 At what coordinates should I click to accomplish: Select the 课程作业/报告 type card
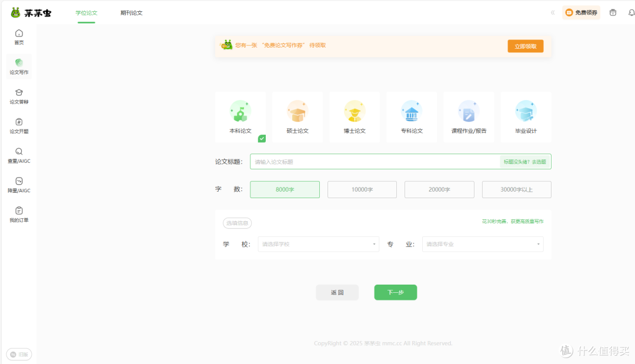coord(469,117)
